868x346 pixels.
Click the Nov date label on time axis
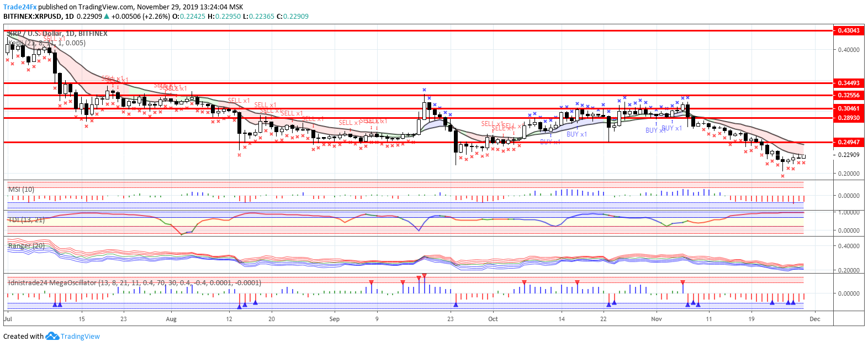pos(656,319)
